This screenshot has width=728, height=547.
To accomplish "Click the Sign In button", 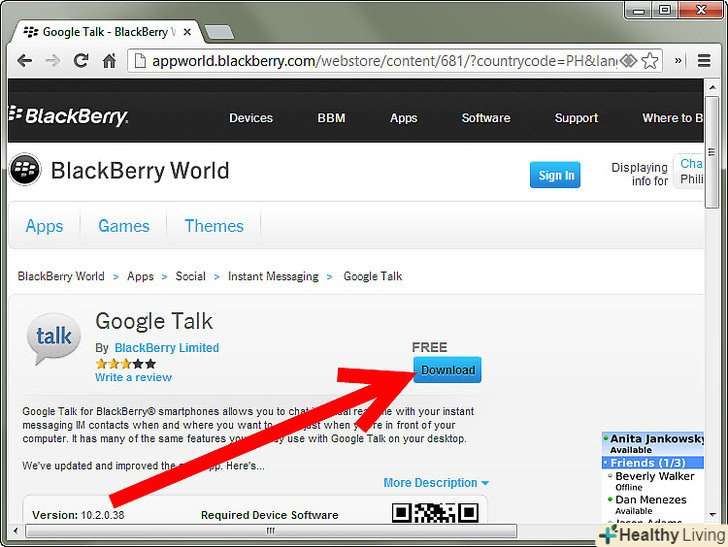I will point(555,175).
